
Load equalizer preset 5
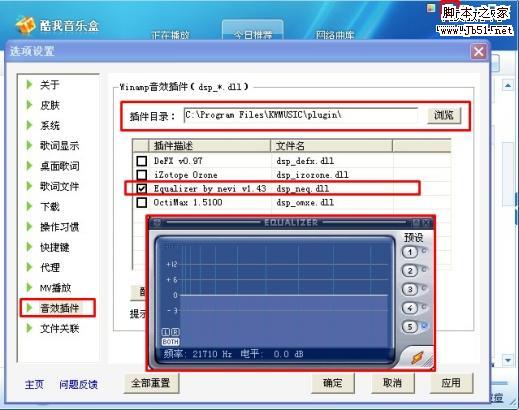coord(410,327)
